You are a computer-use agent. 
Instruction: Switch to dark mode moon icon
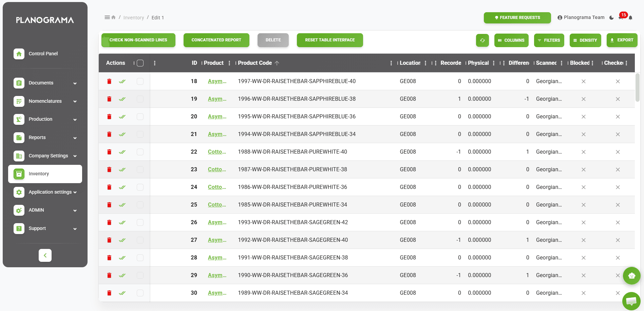tap(611, 18)
